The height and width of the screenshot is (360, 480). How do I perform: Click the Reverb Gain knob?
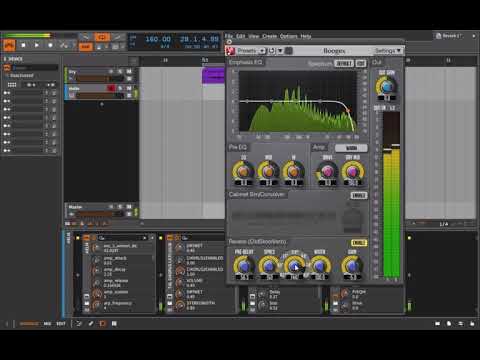[x=352, y=266]
